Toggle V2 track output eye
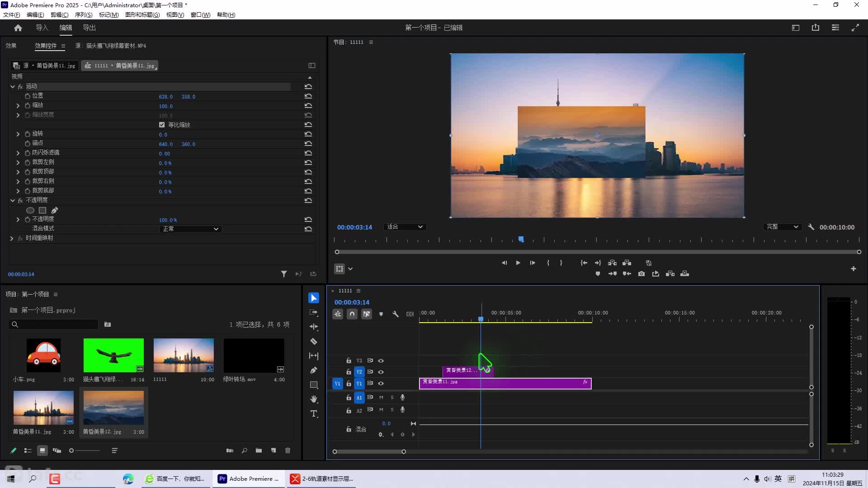 pos(381,372)
